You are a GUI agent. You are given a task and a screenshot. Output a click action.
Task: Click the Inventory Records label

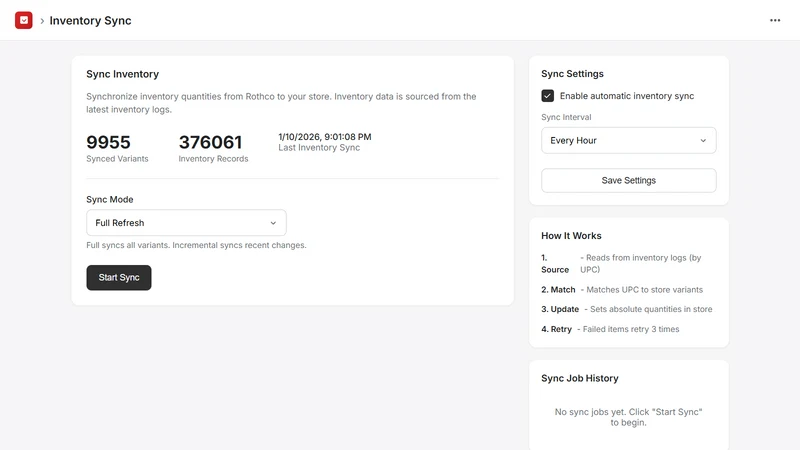coord(213,159)
